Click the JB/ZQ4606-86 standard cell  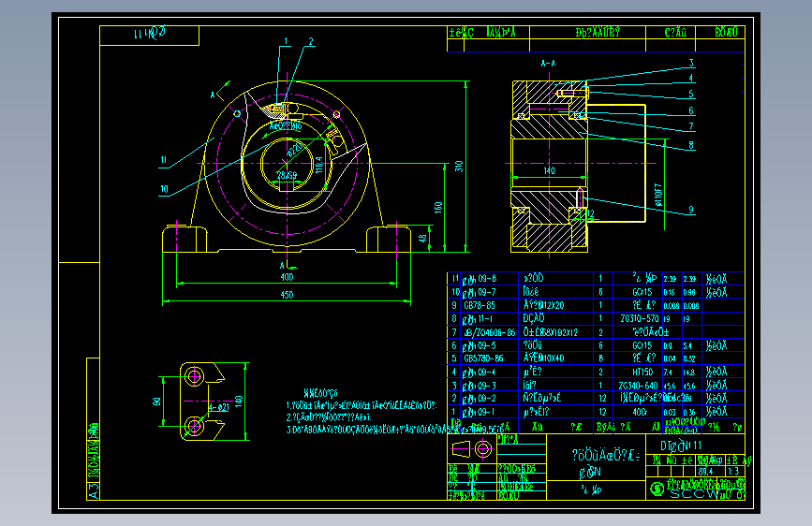[490, 332]
